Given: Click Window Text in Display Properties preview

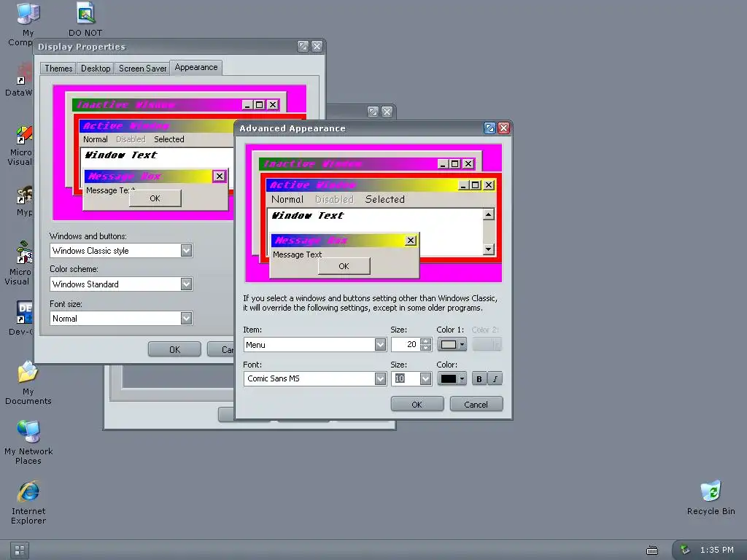Looking at the screenshot, I should [x=120, y=155].
